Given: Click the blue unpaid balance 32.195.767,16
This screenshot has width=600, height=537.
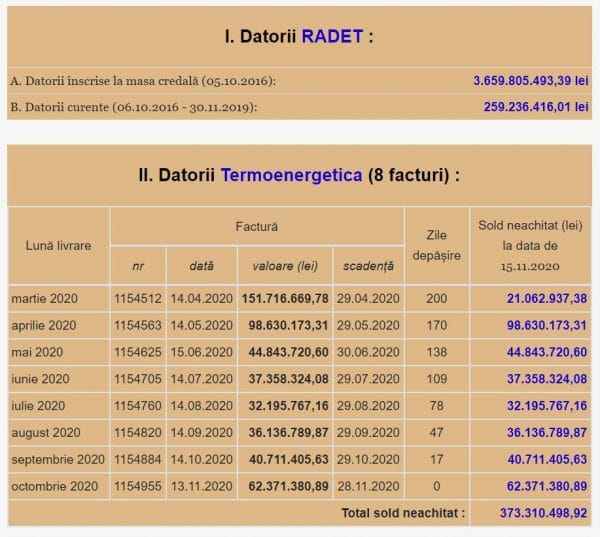Looking at the screenshot, I should (547, 406).
